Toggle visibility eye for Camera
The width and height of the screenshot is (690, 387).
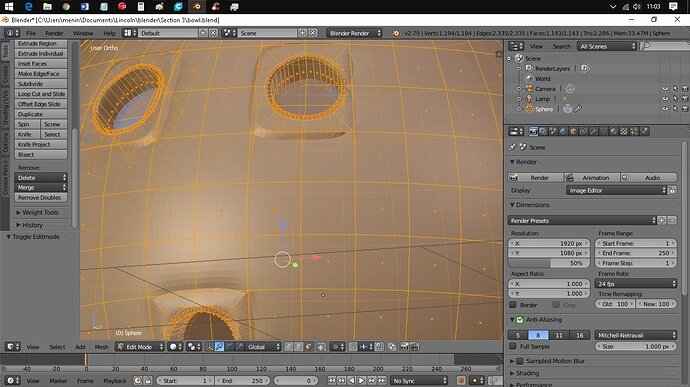(665, 88)
